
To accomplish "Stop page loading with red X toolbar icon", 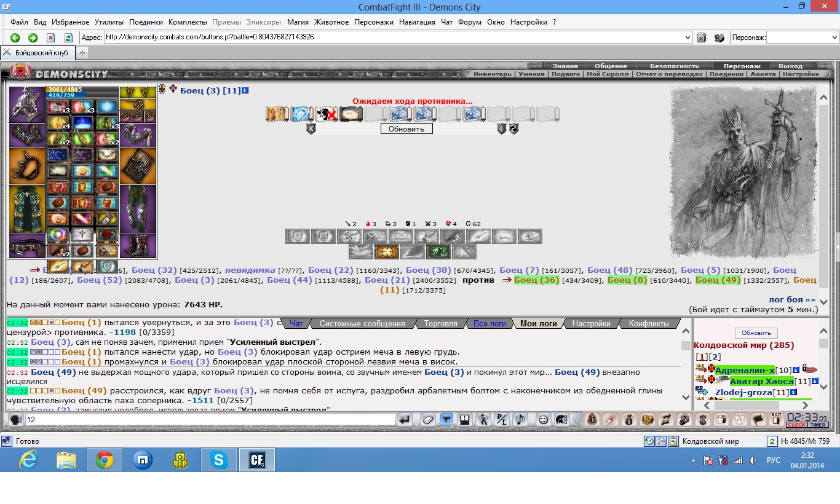I will pyautogui.click(x=51, y=37).
